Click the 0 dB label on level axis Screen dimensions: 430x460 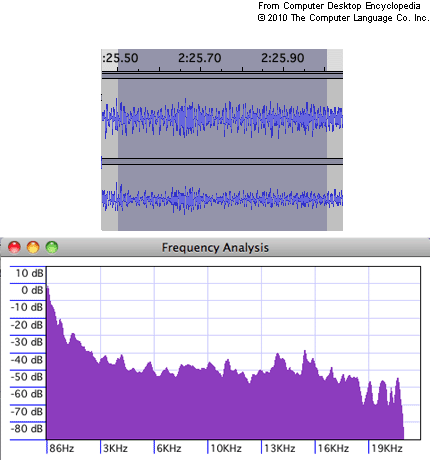(x=32, y=290)
